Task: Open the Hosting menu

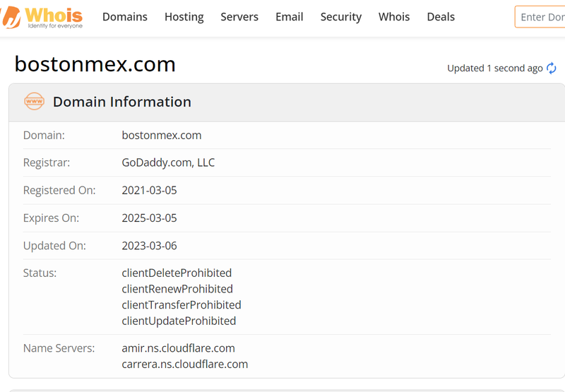Action: [184, 17]
